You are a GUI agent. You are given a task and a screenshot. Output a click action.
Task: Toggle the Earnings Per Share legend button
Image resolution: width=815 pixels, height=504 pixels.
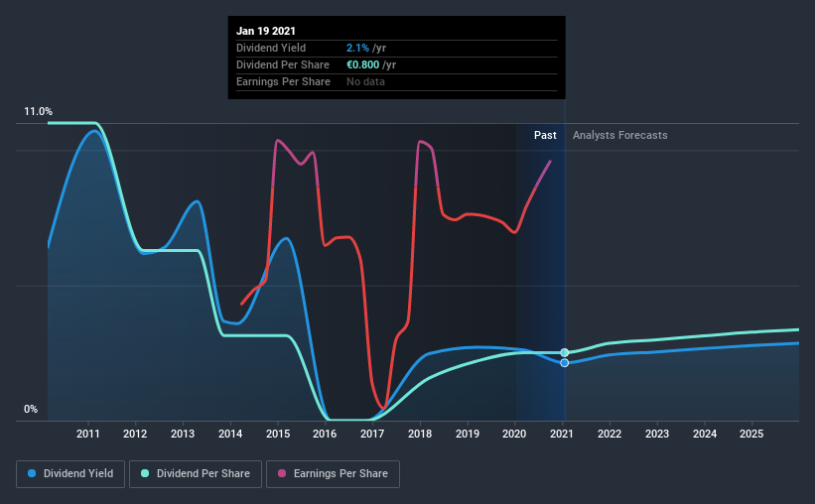pyautogui.click(x=334, y=474)
